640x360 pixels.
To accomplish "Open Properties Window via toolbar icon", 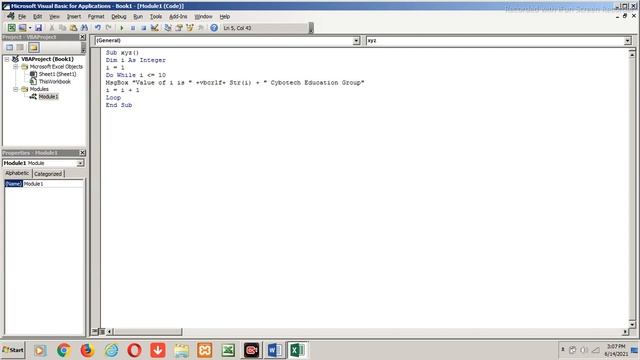I will 179,28.
